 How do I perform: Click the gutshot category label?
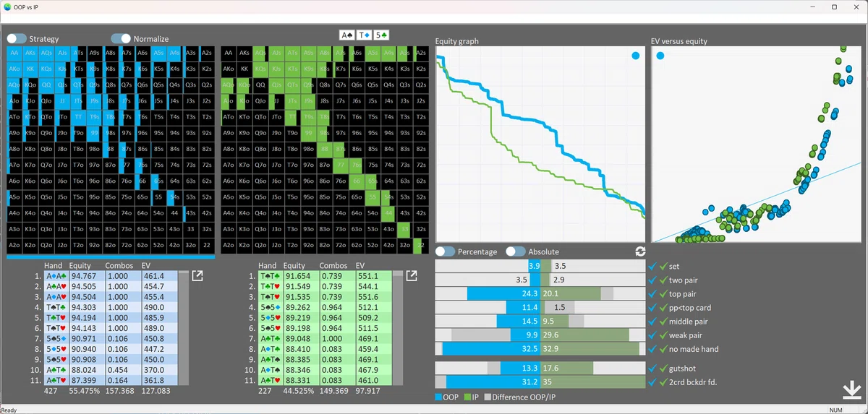pyautogui.click(x=684, y=368)
